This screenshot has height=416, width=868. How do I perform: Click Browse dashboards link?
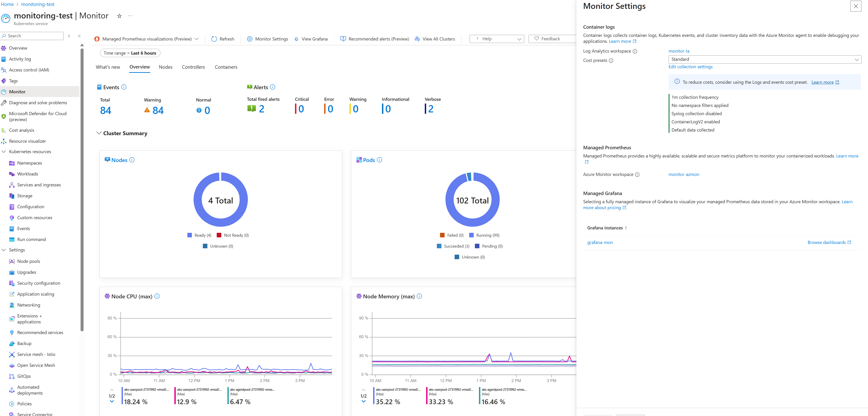point(829,243)
